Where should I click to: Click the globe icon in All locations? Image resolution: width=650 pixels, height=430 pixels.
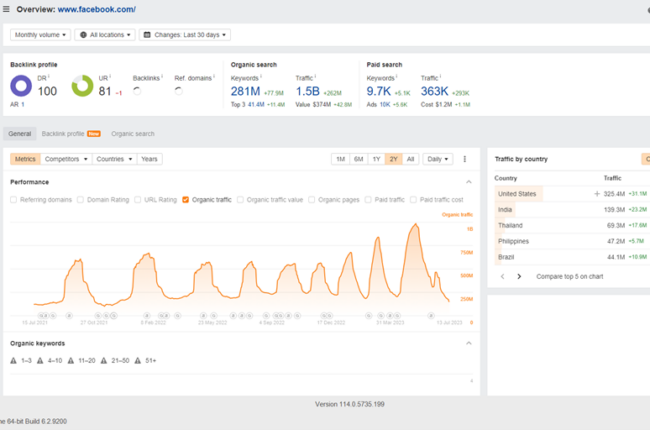pyautogui.click(x=83, y=35)
